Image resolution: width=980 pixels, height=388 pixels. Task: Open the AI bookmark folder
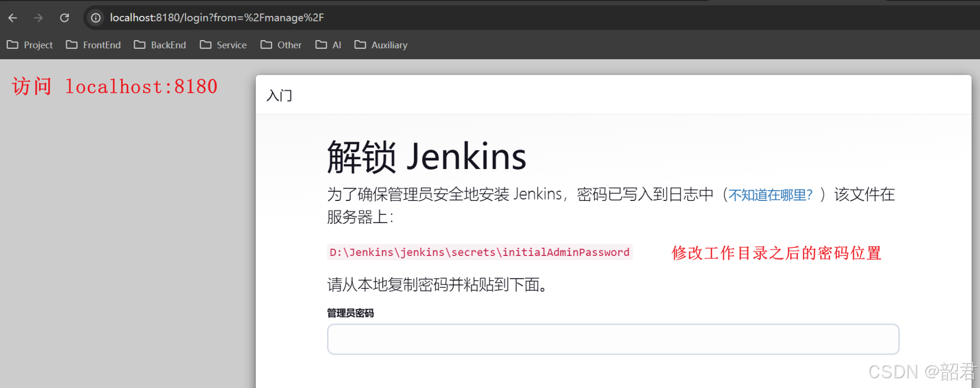(x=328, y=45)
